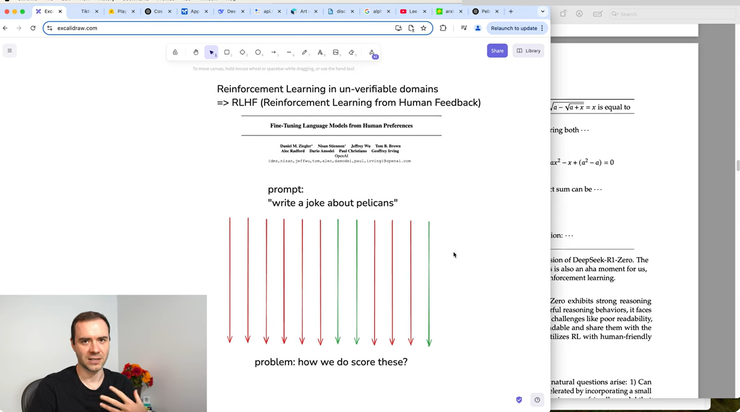
Task: Select the Rectangle shape tool
Action: point(227,52)
